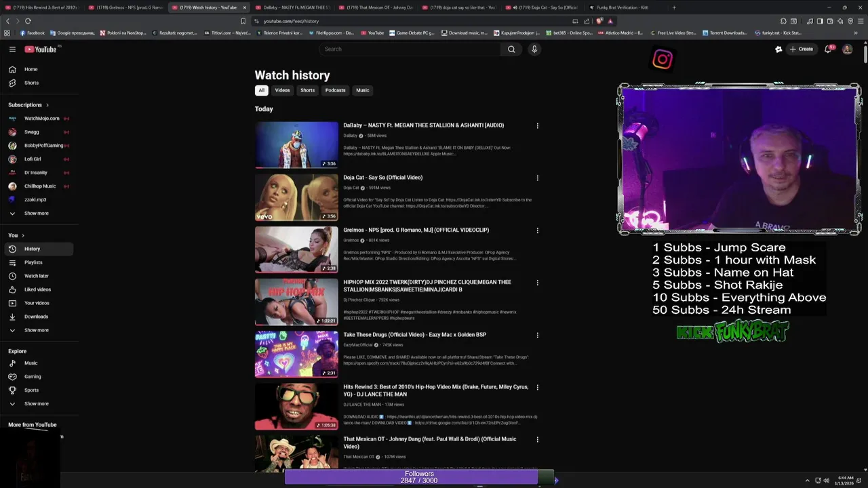Open options for Grelmos NPS video
868x488 pixels.
click(537, 230)
